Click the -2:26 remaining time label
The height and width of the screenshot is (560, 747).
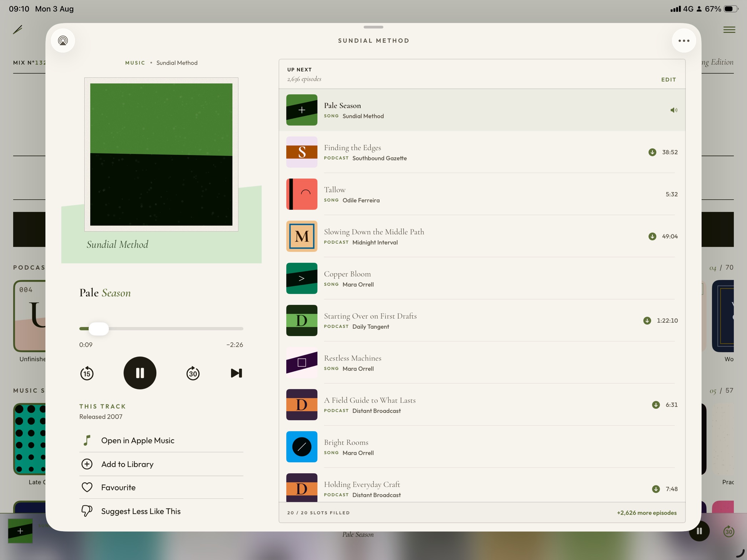pos(234,345)
